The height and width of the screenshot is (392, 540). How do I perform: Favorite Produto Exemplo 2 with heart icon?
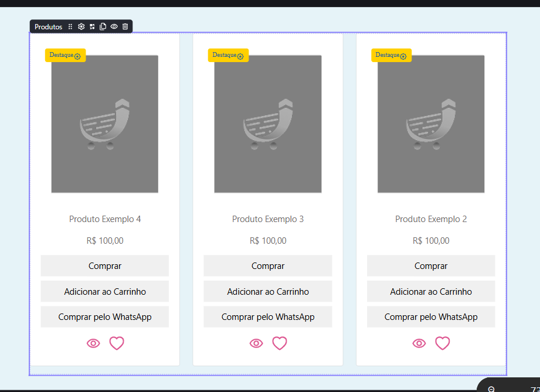442,343
